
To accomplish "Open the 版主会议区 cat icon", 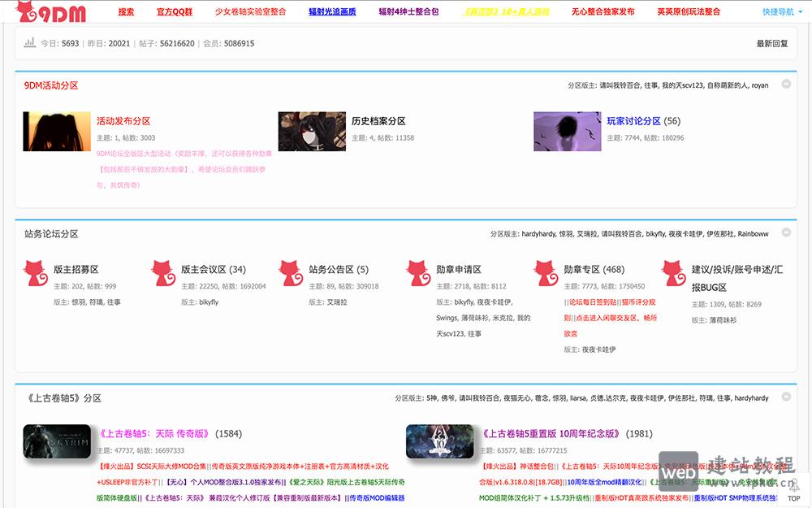I will point(164,273).
